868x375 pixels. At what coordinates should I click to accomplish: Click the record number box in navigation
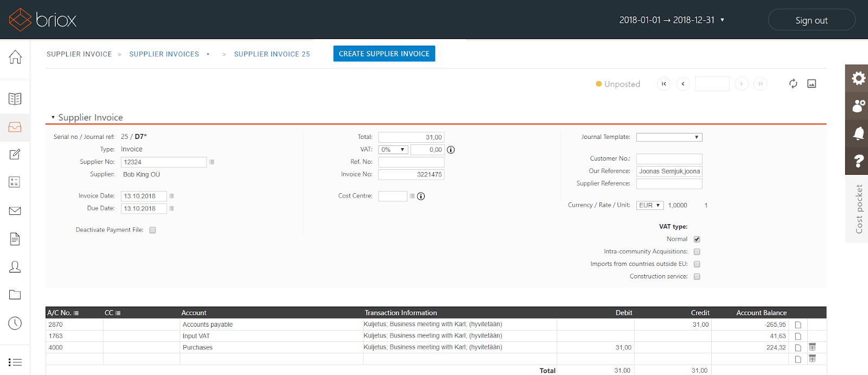[x=712, y=84]
